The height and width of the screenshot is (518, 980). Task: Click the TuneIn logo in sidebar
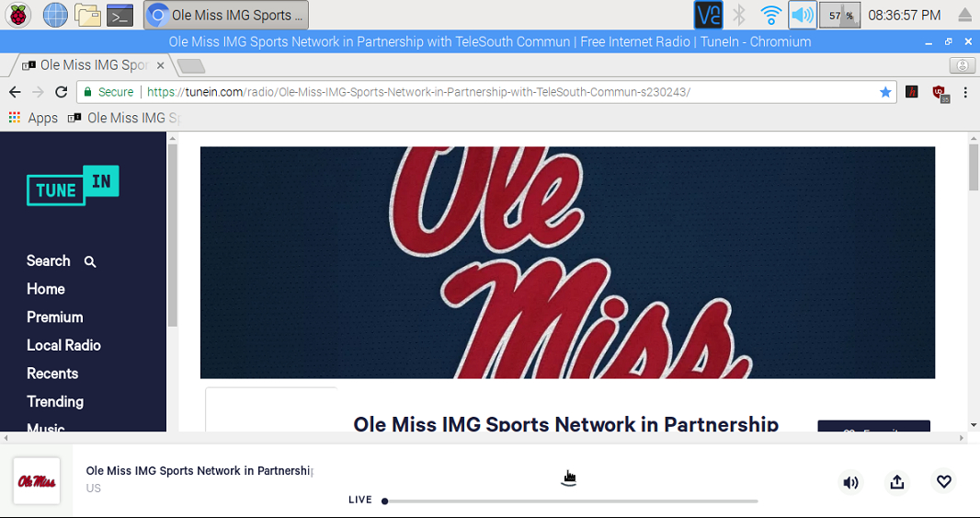pyautogui.click(x=73, y=186)
